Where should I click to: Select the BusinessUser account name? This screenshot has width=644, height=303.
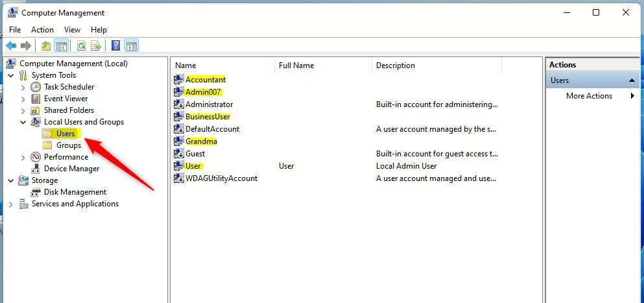coord(208,117)
